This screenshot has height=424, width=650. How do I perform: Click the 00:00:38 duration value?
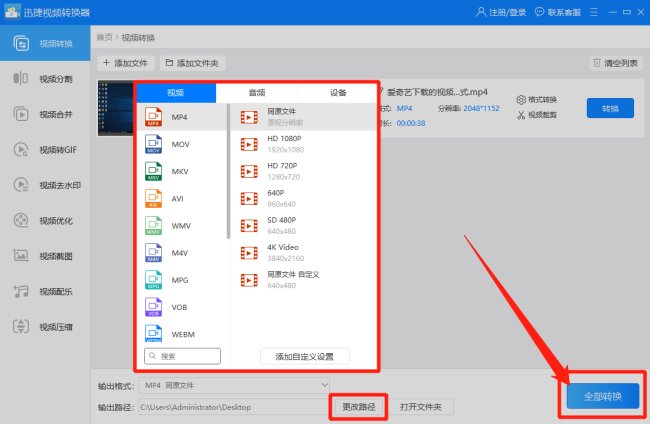[x=411, y=123]
